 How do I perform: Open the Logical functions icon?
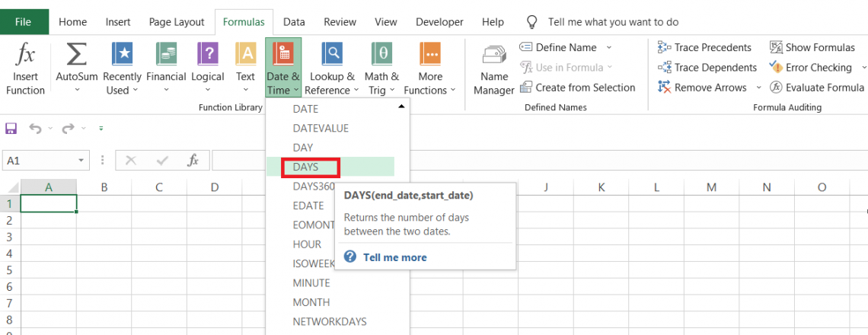(x=207, y=55)
